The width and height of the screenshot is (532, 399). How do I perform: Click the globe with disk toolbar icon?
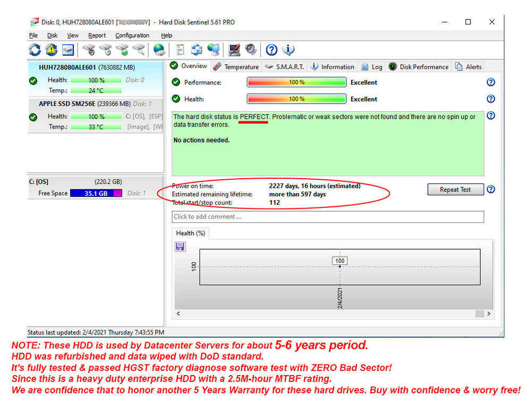pyautogui.click(x=159, y=50)
